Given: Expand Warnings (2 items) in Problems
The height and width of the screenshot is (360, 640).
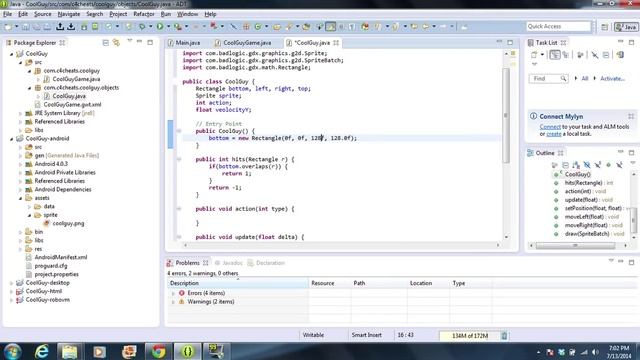Looking at the screenshot, I should tap(173, 302).
